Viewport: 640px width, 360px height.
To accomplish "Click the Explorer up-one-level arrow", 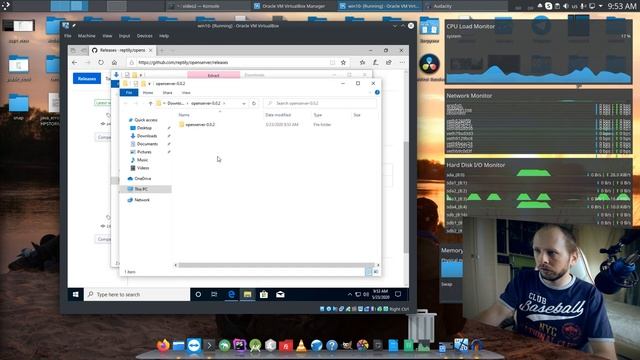I will (150, 104).
